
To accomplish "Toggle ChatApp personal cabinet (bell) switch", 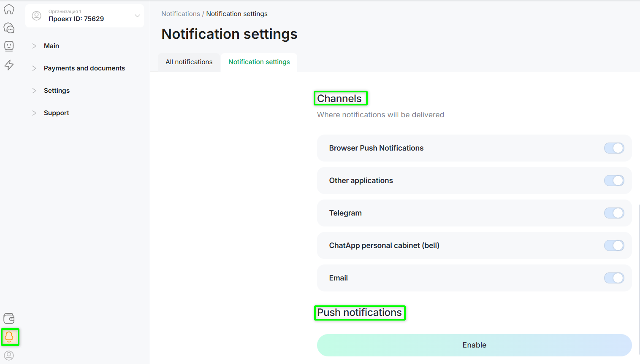I will tap(614, 245).
